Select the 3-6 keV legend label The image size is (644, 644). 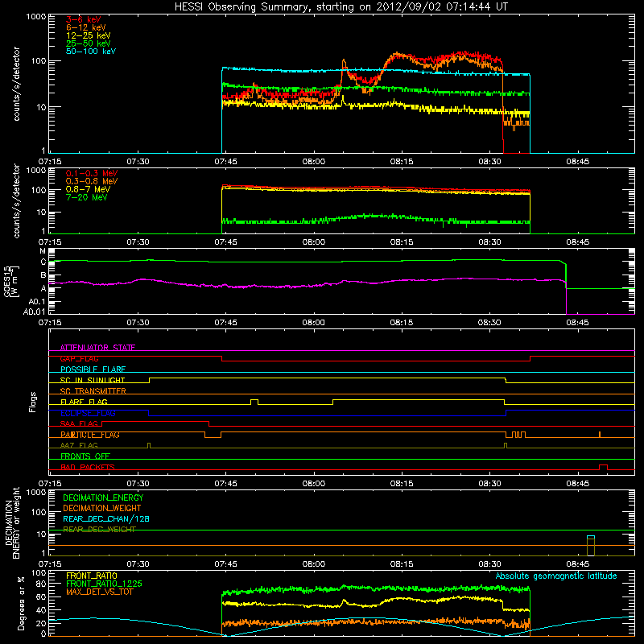point(84,19)
